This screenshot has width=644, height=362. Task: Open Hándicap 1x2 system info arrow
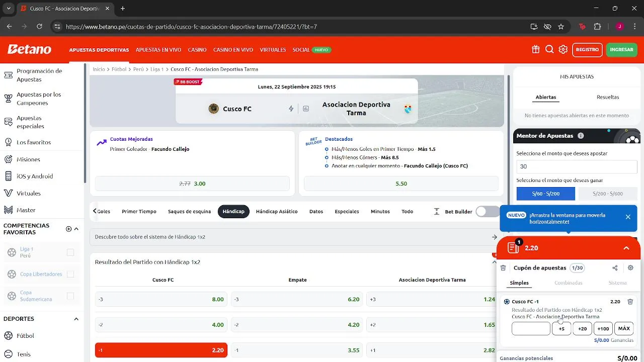(495, 237)
